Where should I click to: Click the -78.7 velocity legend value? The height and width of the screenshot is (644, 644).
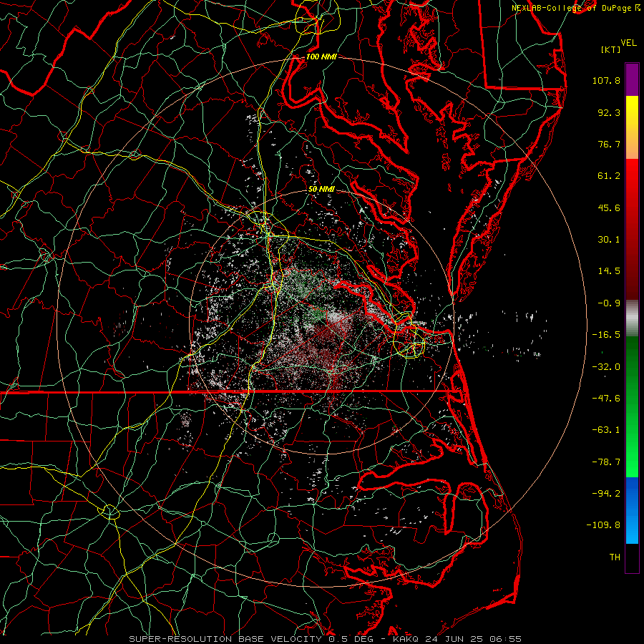(606, 462)
